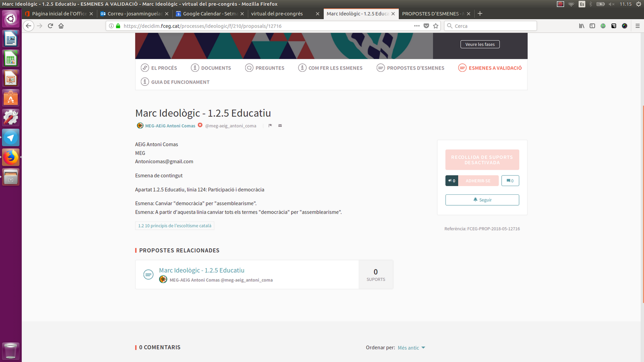Bookmark this page with the star icon
Screen dimensions: 644x362
coord(436,26)
